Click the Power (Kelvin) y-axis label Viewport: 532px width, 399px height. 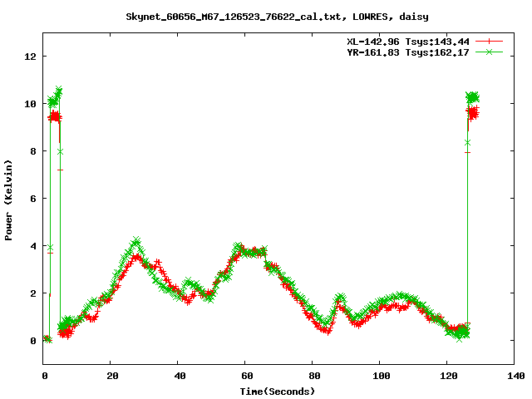(x=8, y=200)
